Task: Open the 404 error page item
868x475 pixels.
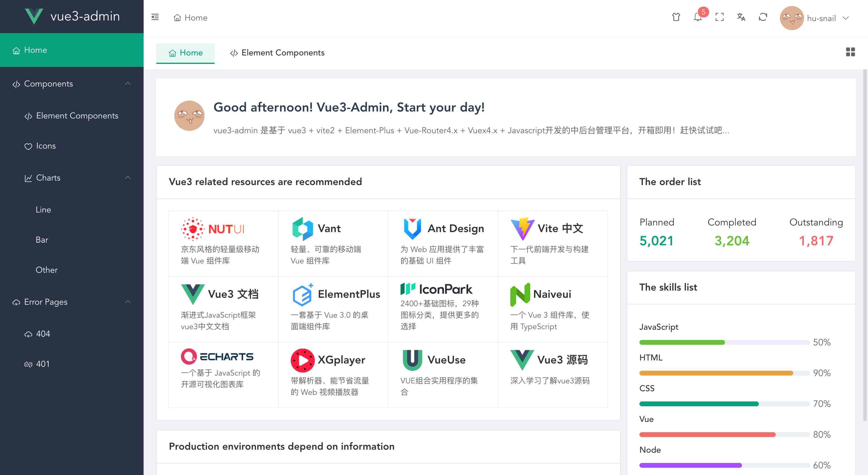Action: click(43, 334)
